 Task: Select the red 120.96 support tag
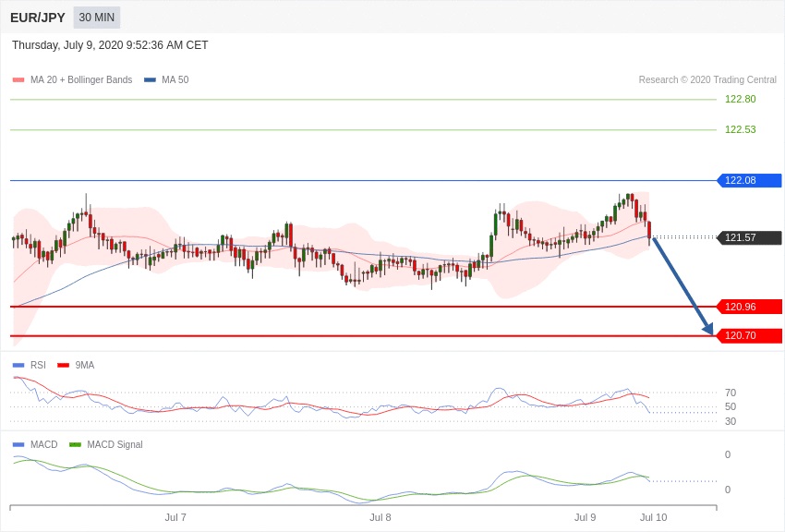[749, 307]
